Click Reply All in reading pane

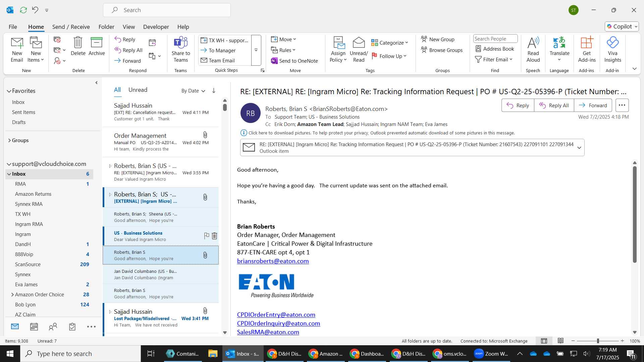tap(554, 105)
